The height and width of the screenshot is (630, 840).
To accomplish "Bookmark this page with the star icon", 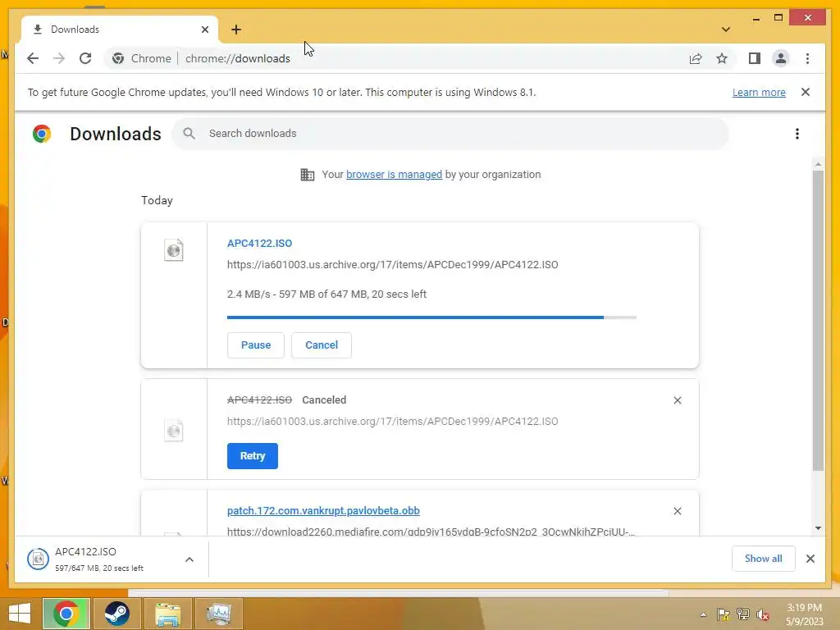I will coord(722,58).
